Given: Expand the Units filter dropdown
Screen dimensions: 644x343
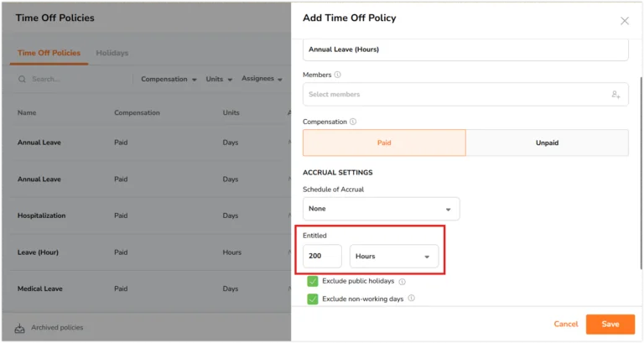Looking at the screenshot, I should [219, 79].
